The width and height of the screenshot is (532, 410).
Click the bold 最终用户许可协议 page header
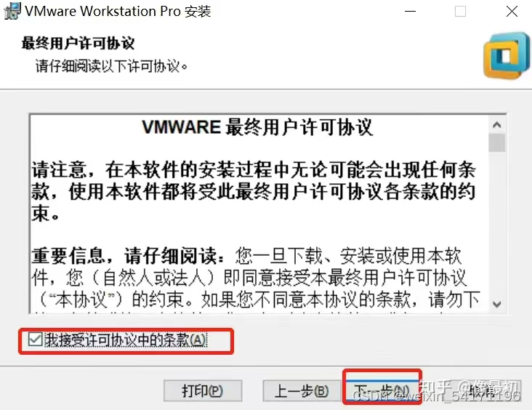coord(78,43)
